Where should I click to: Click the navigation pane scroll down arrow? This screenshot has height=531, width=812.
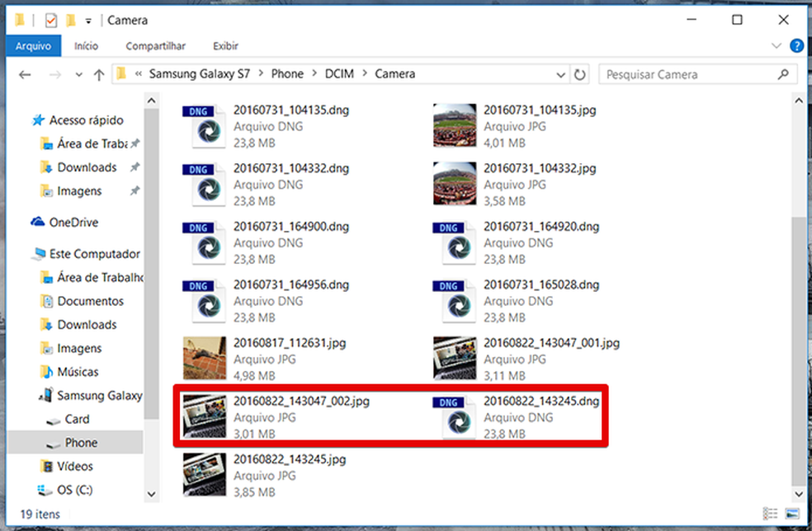point(151,494)
